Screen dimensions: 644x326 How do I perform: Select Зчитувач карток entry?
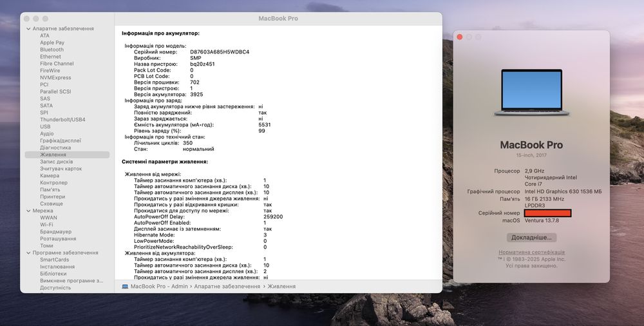[61, 169]
